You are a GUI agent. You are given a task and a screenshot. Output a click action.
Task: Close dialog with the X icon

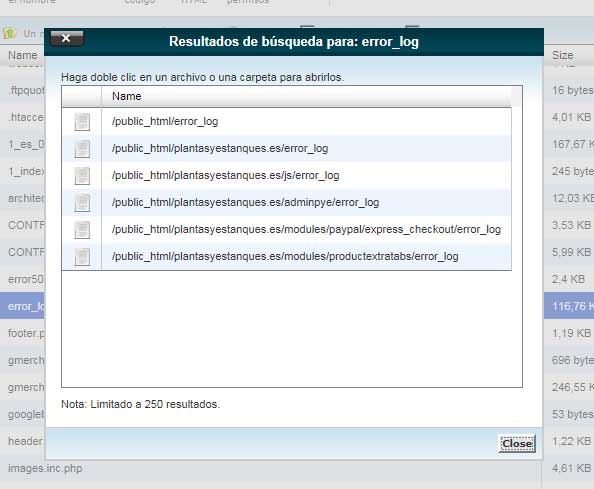pyautogui.click(x=67, y=38)
